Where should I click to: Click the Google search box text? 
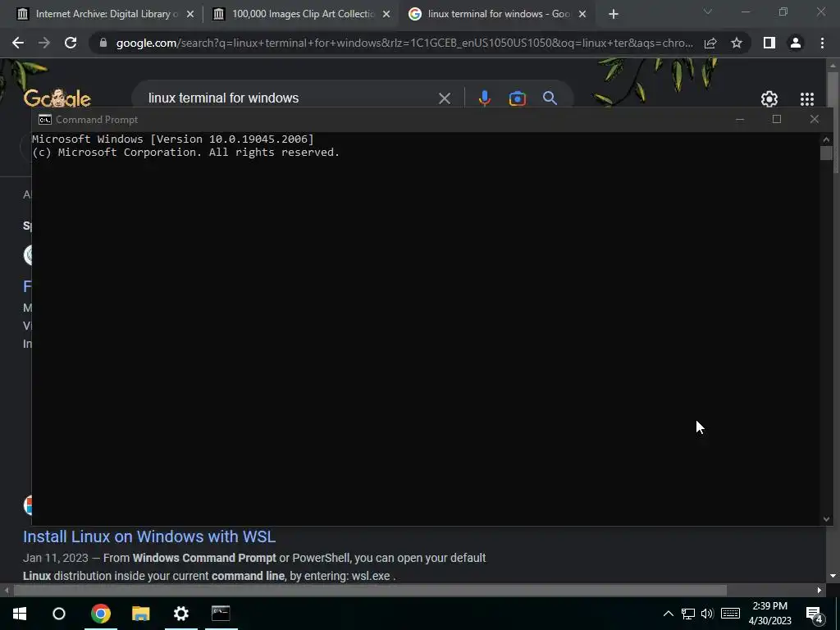click(x=223, y=98)
